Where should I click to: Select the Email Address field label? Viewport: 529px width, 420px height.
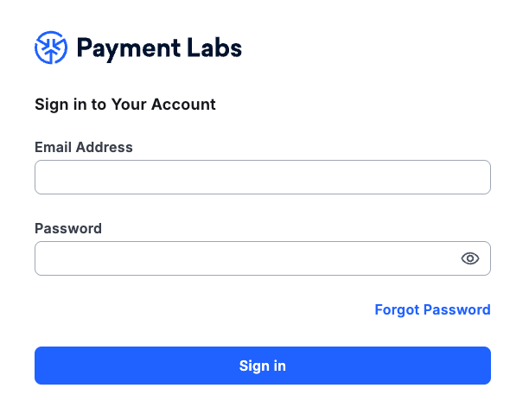84,148
